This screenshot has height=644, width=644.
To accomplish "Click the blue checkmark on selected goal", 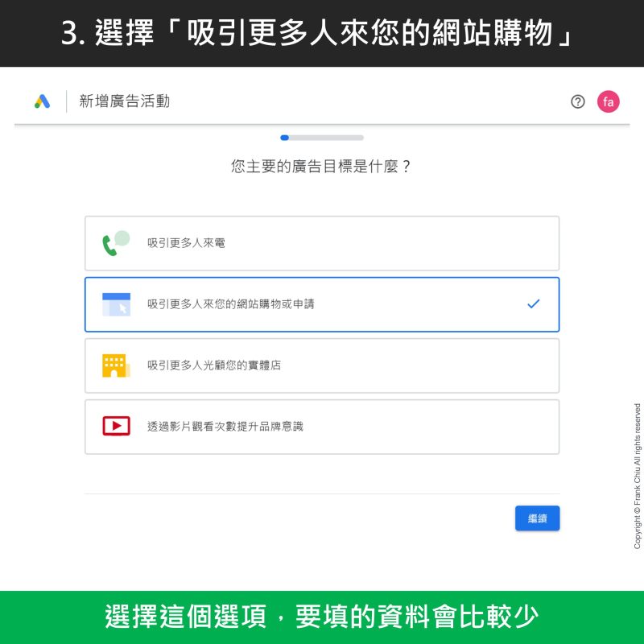I will pos(533,304).
